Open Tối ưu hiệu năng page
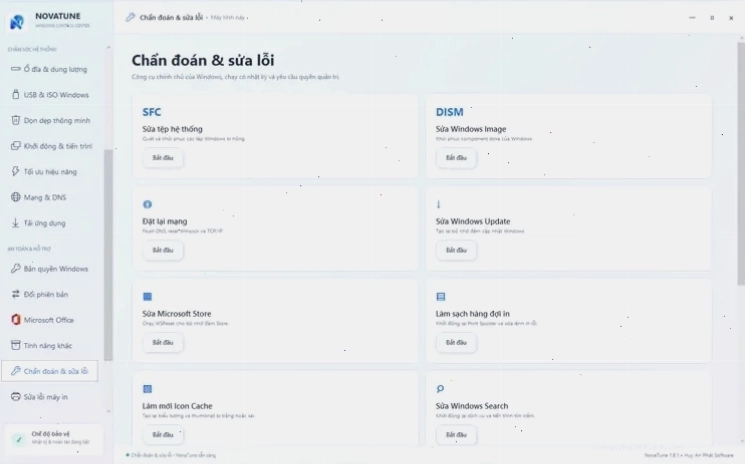745x464 pixels. (49, 171)
